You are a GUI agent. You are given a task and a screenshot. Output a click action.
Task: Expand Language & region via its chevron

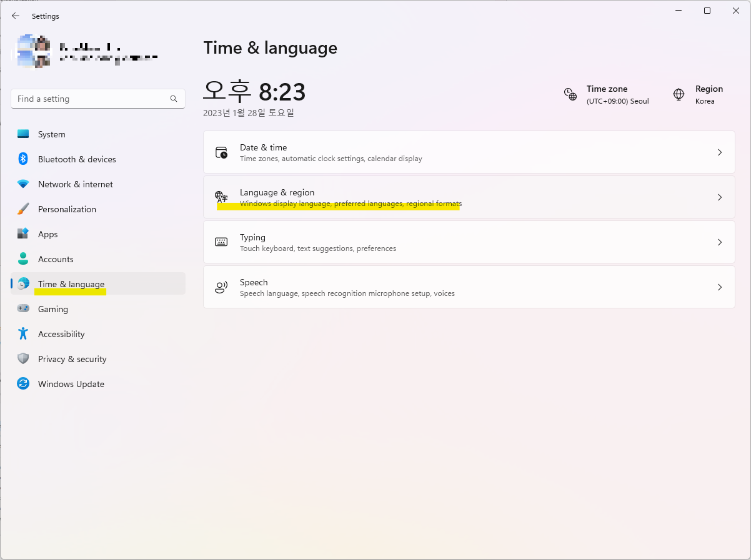720,197
